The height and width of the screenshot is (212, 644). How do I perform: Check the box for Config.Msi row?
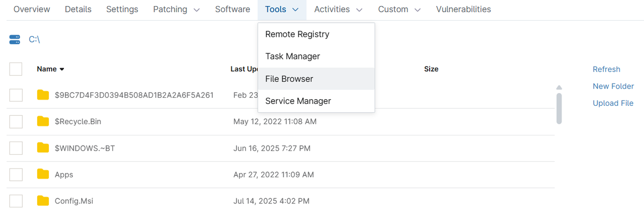point(16,201)
